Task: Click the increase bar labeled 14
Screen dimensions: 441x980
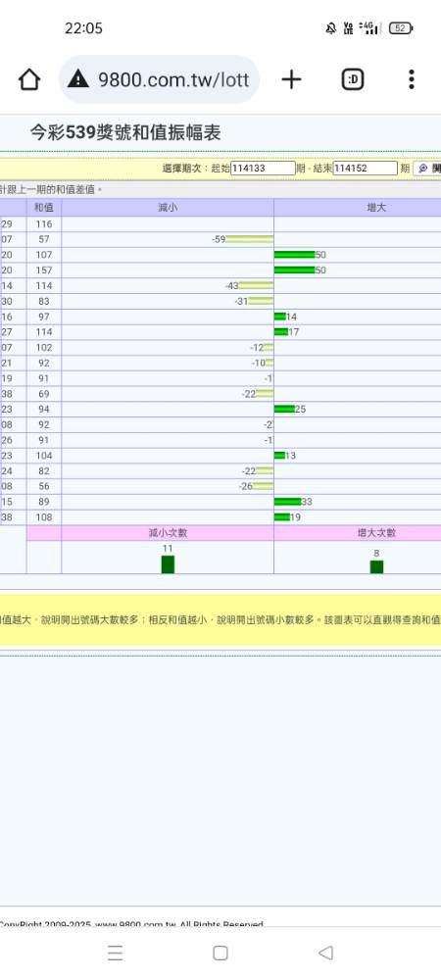Action: (x=280, y=317)
